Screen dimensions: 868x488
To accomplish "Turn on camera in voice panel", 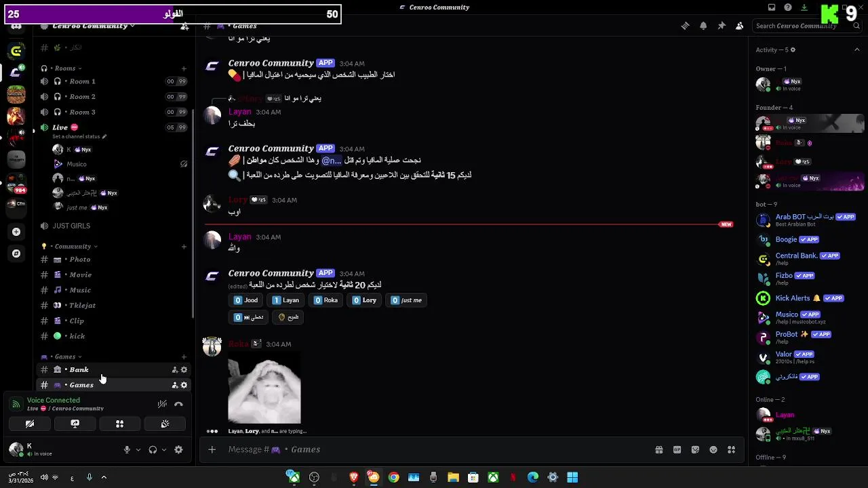I will click(30, 424).
